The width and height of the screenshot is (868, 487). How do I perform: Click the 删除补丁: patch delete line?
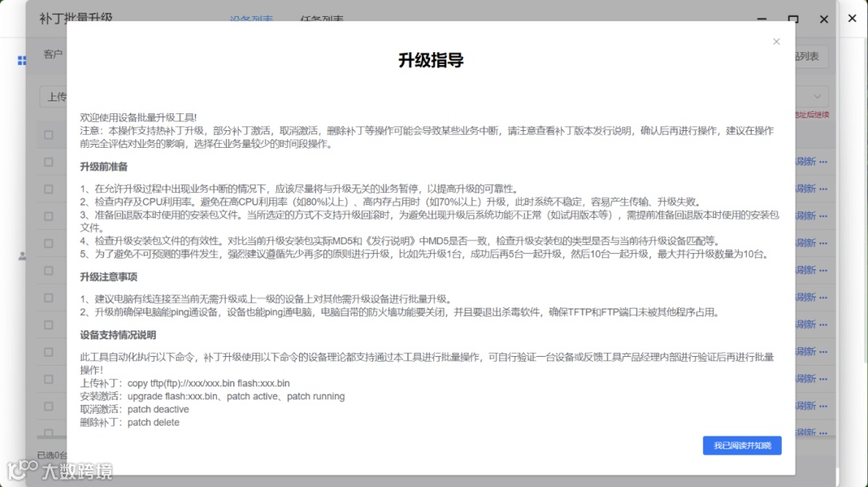click(129, 422)
